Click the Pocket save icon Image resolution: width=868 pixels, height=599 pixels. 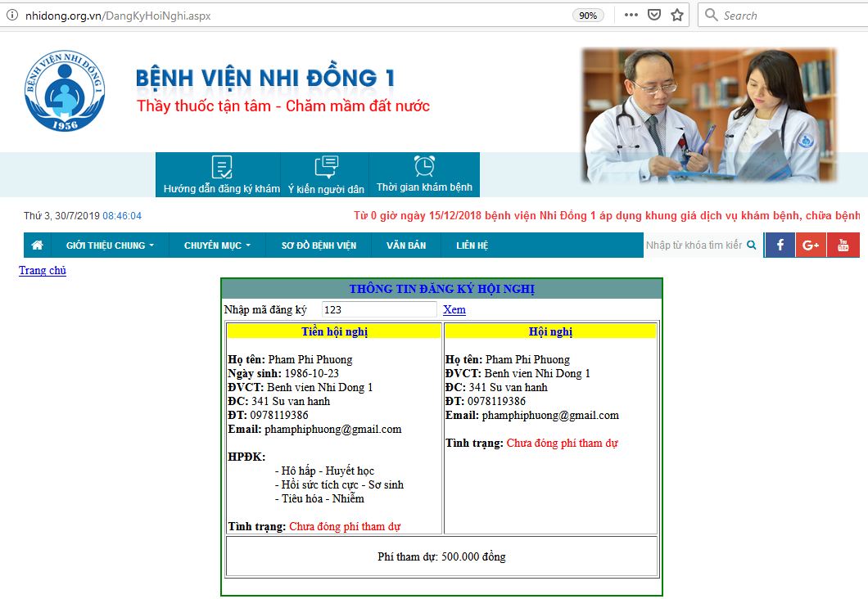(x=654, y=15)
